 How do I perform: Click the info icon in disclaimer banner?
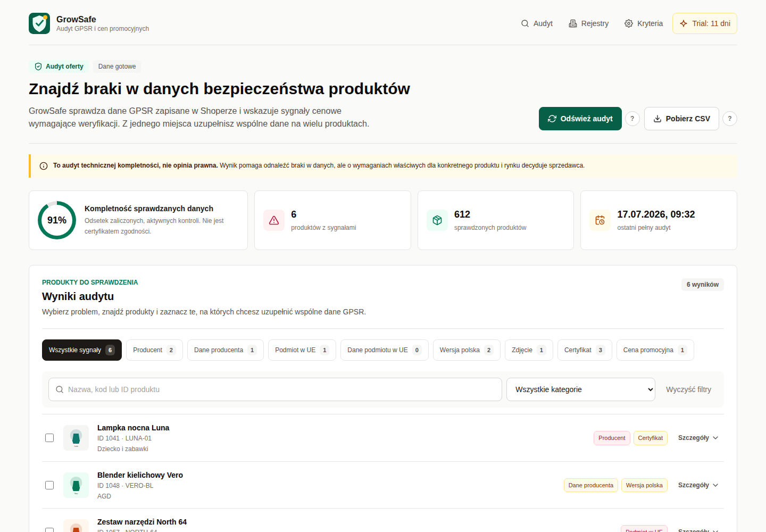click(44, 166)
